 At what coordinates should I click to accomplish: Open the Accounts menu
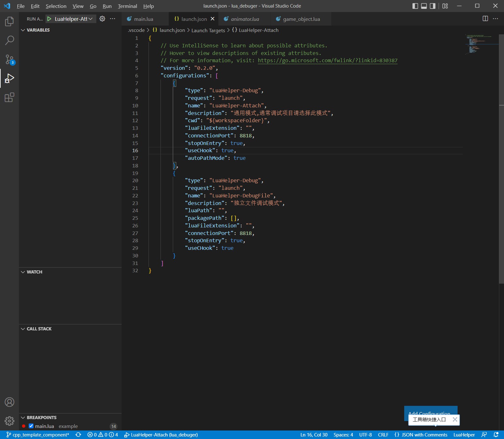9,402
